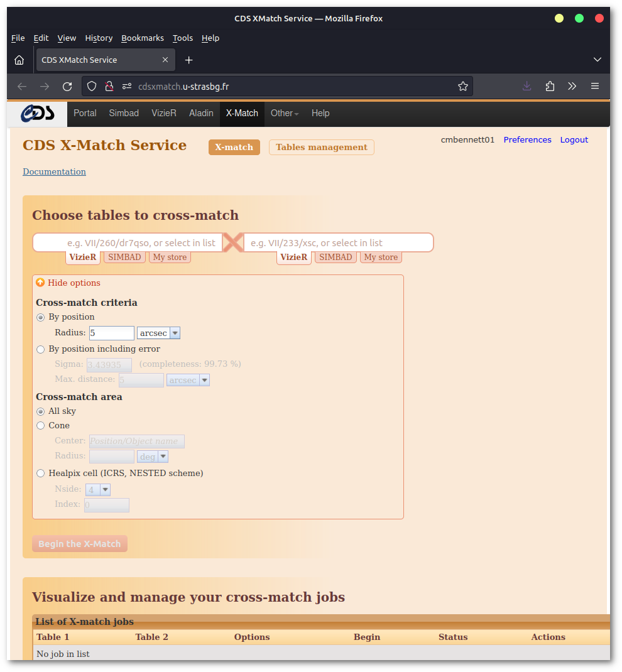Open the arcsec radius unit dropdown
Viewport: 622px width, 672px height.
coord(158,333)
